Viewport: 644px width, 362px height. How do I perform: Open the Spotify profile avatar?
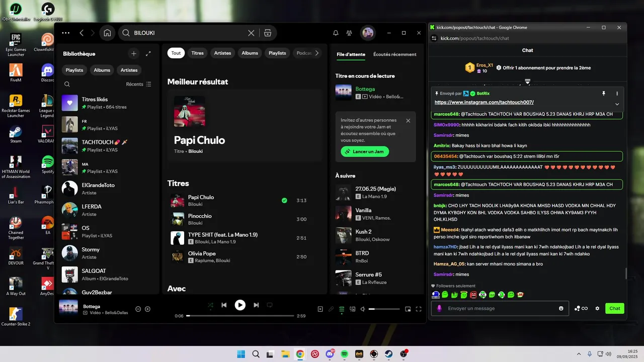click(368, 33)
